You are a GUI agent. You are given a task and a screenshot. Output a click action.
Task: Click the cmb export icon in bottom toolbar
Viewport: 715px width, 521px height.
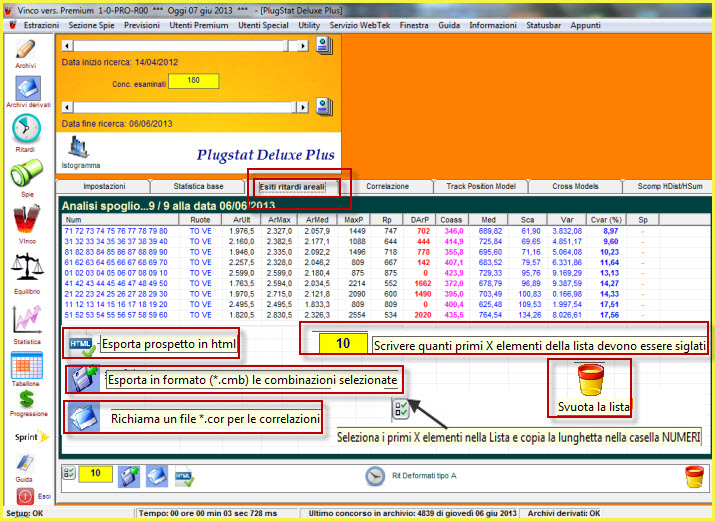pyautogui.click(x=129, y=476)
